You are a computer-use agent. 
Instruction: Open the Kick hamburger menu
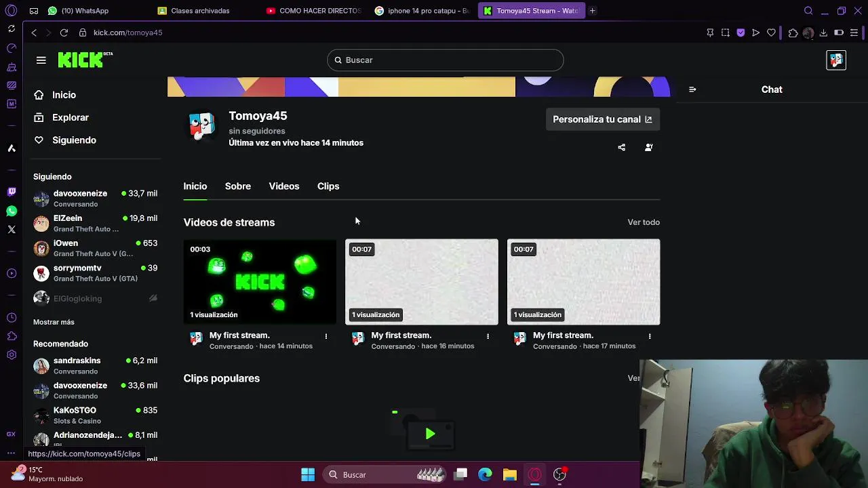41,60
